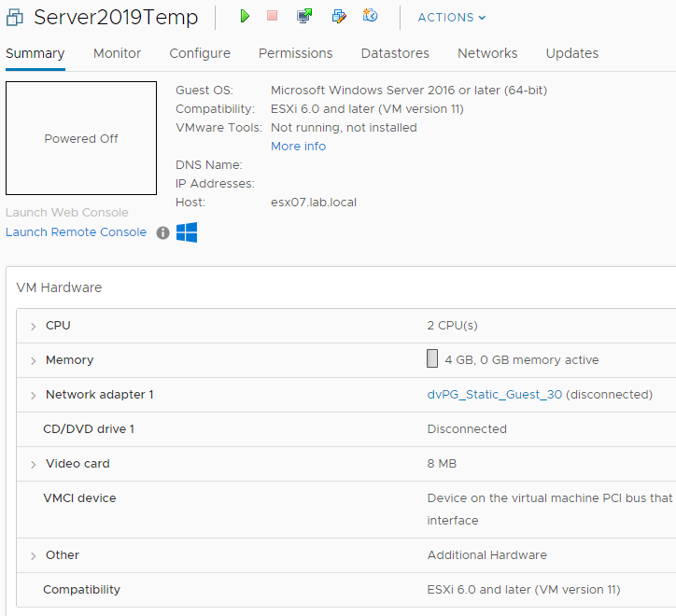676x616 pixels.
Task: Click the red Power Off stop icon
Action: pos(273,16)
